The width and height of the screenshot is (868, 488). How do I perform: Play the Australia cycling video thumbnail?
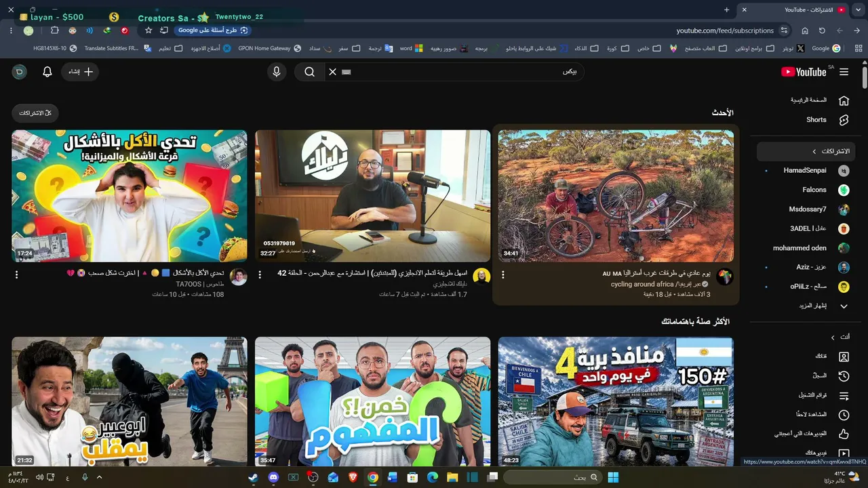click(616, 196)
